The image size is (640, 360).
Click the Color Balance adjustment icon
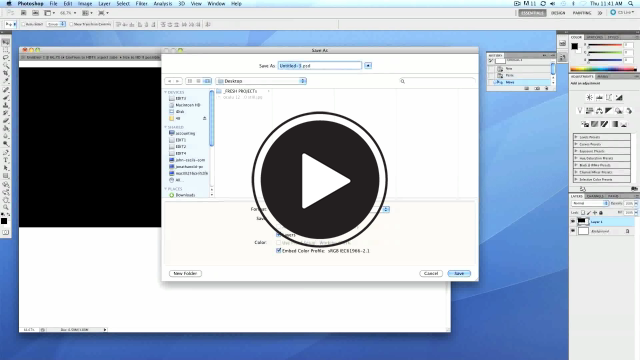pyautogui.click(x=599, y=111)
